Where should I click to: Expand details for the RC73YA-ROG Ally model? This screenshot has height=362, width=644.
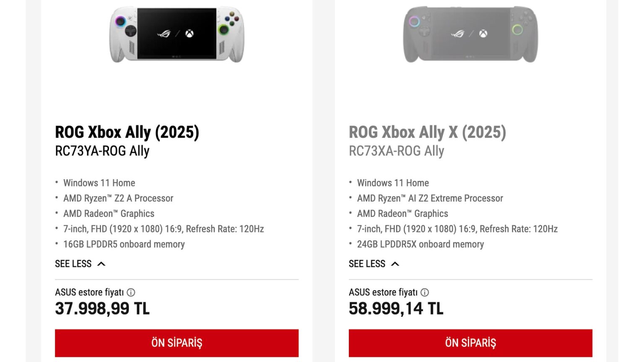[80, 264]
